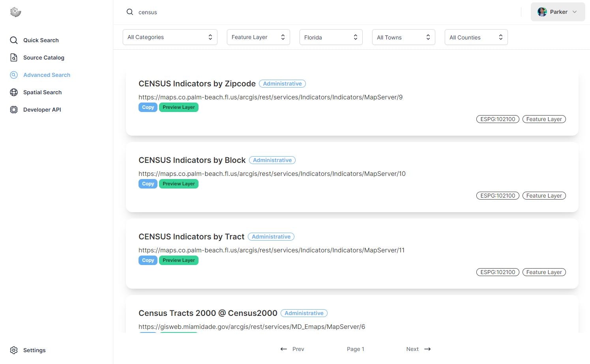Open the Florida state dropdown
The image size is (590, 364).
tap(331, 37)
